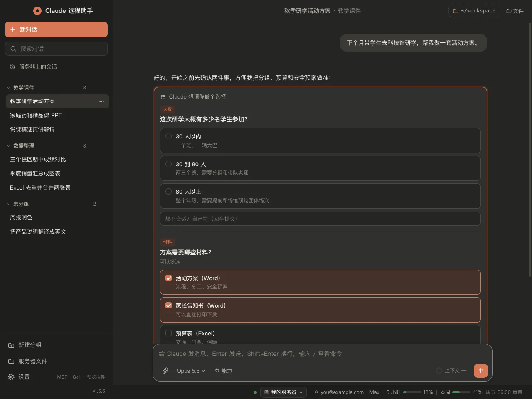
Task: Collapse the 教学课件 group
Action: [x=9, y=88]
